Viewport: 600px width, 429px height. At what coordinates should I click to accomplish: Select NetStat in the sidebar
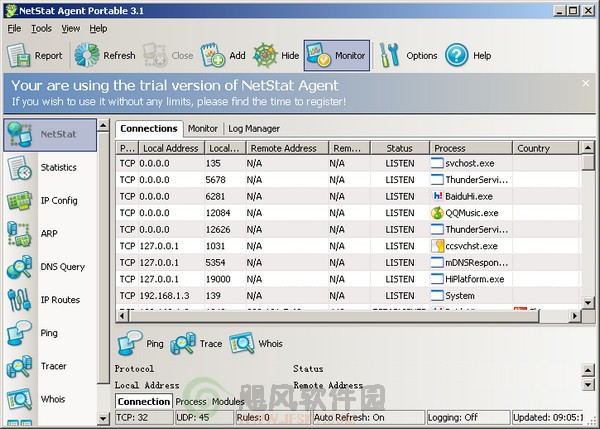[x=50, y=135]
